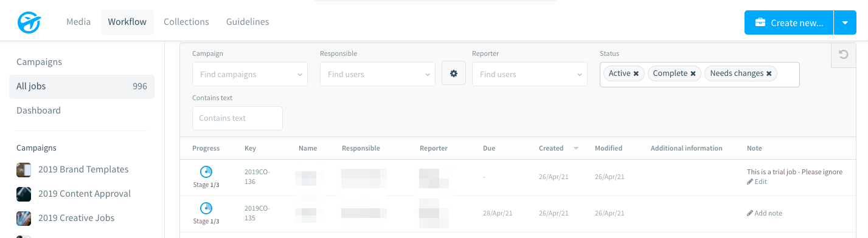
Task: Click 2019 Content Approval thumbnail
Action: coord(24,194)
